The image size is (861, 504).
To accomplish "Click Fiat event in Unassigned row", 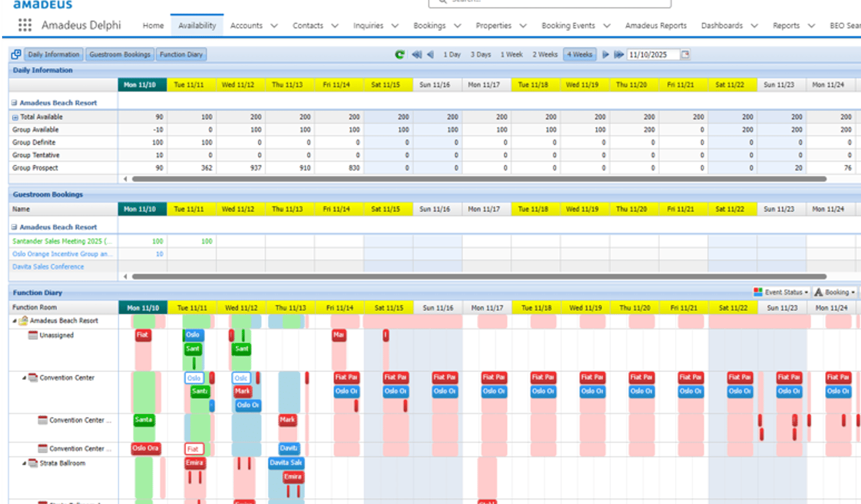I will [x=143, y=335].
